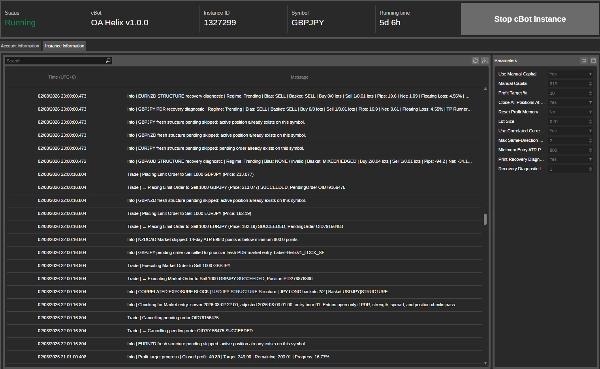Viewport: 600px width, 369px height.
Task: Click the rightmost icon in the log toolbar
Action: 484,60
